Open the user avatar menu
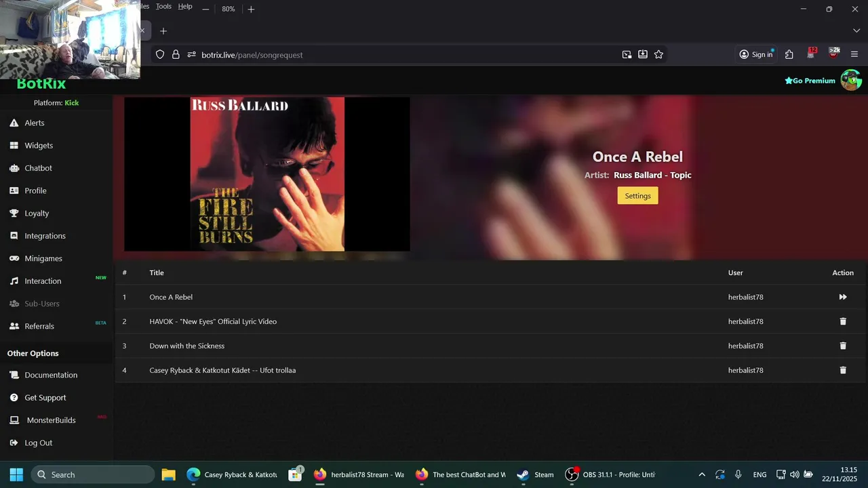 [x=851, y=80]
